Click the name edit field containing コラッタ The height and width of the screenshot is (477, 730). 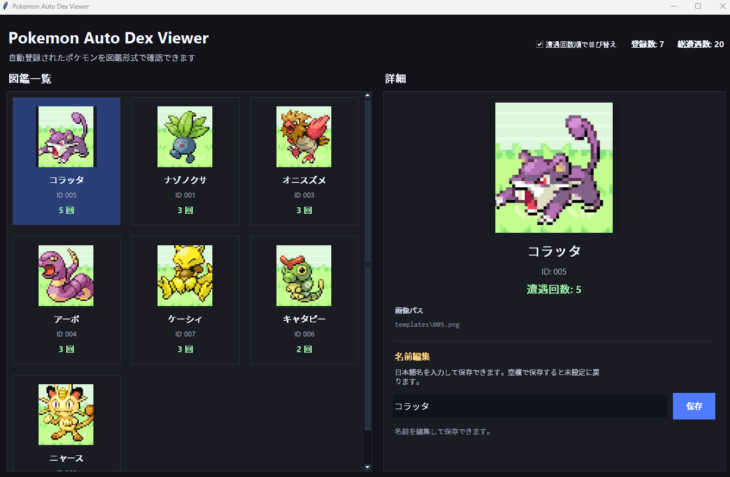click(x=530, y=406)
